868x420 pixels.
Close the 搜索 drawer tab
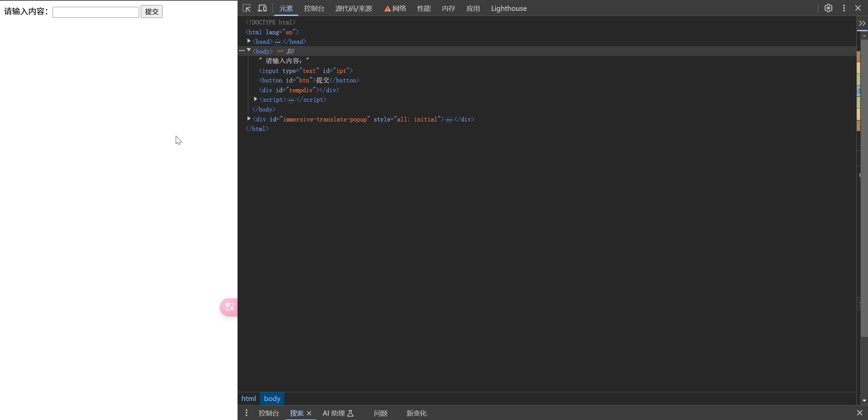point(309,413)
